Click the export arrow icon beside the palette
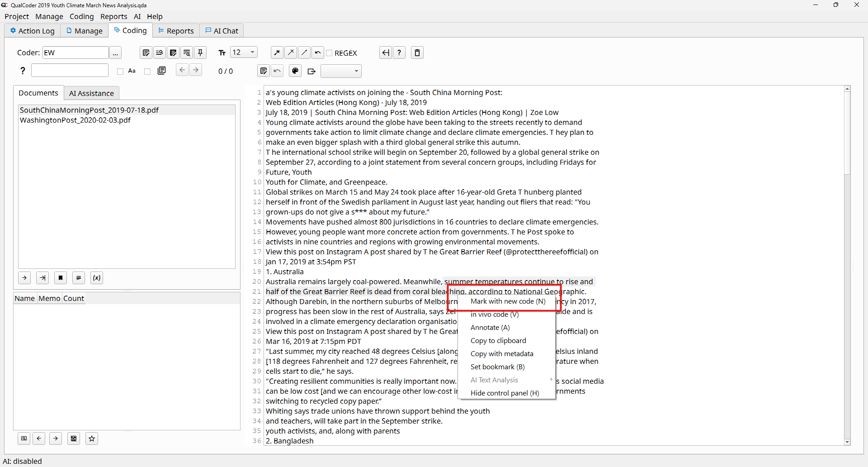 (311, 71)
